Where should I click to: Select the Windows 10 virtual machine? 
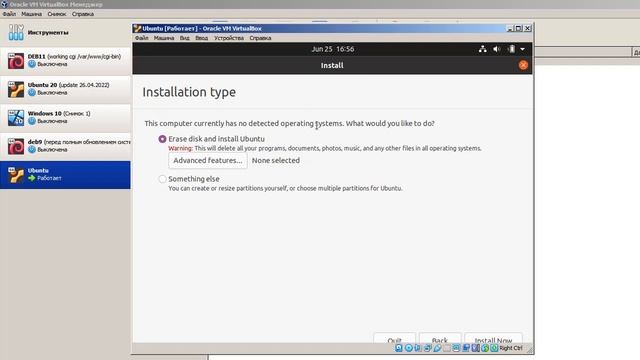click(65, 118)
